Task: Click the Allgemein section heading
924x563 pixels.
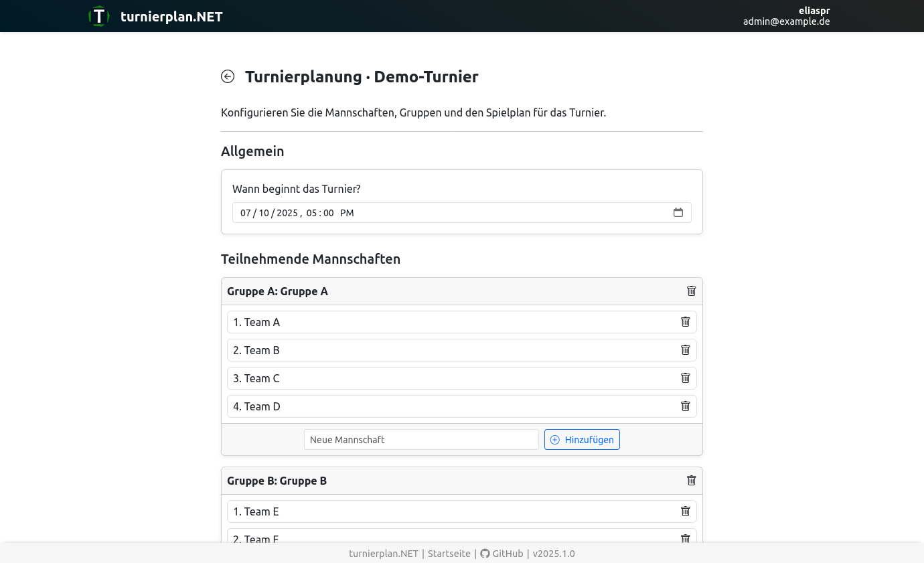Action: tap(252, 151)
